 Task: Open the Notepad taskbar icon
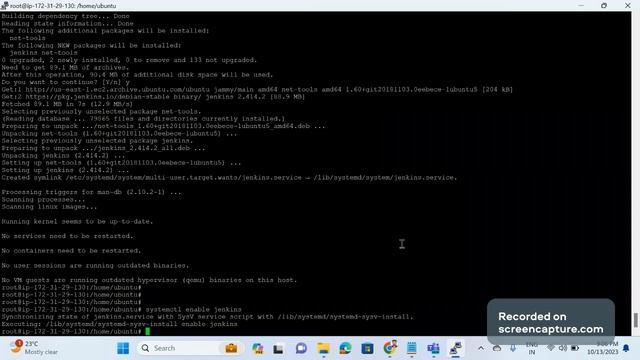click(x=411, y=348)
